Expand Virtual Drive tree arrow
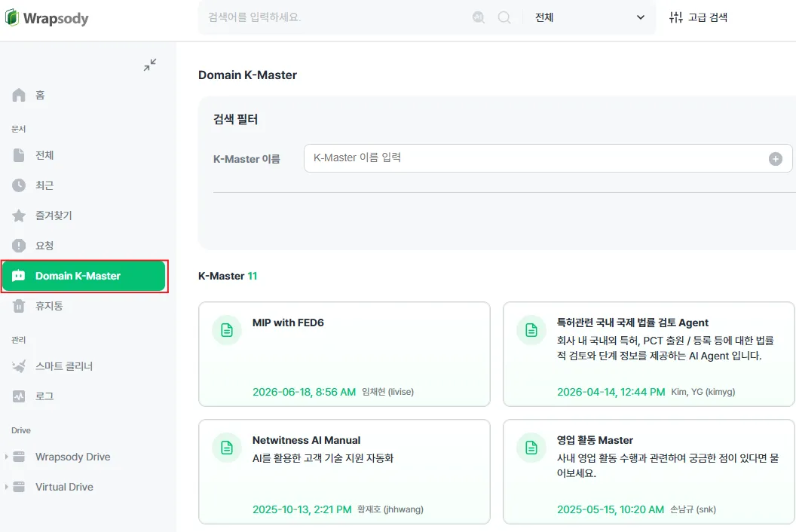Screen dimensions: 796x532 click(x=6, y=487)
